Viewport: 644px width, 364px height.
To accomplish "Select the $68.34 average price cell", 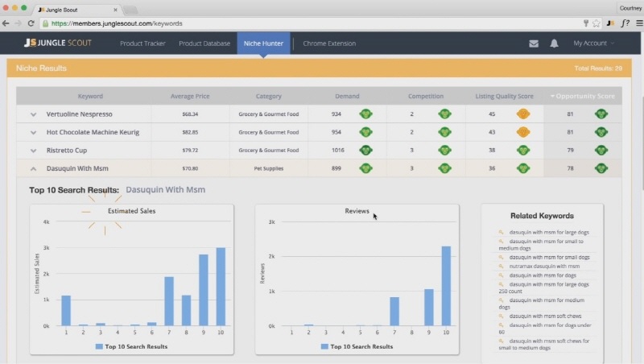I will (x=190, y=114).
